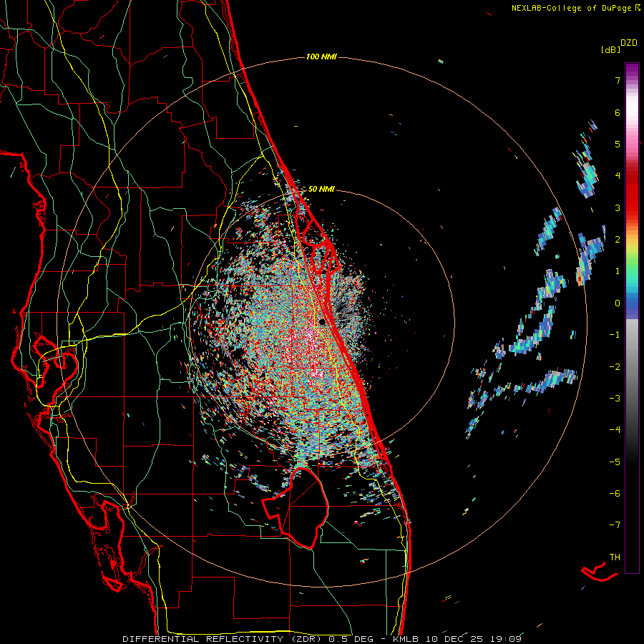Screen dimensions: 644x644
Task: Click the colorbar value -4 label
Action: point(615,430)
